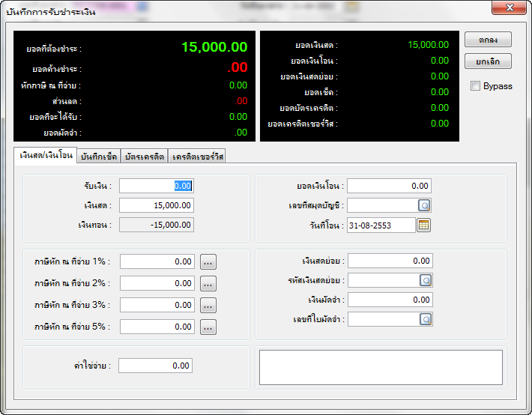Switch to the เครดิตเซอร์วิส tab

coord(197,157)
